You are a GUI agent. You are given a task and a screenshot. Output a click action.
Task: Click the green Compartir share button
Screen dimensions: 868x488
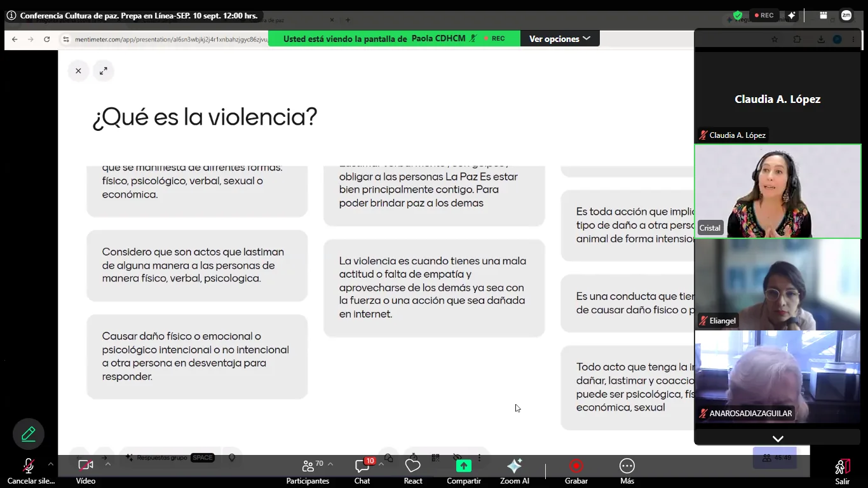click(464, 471)
